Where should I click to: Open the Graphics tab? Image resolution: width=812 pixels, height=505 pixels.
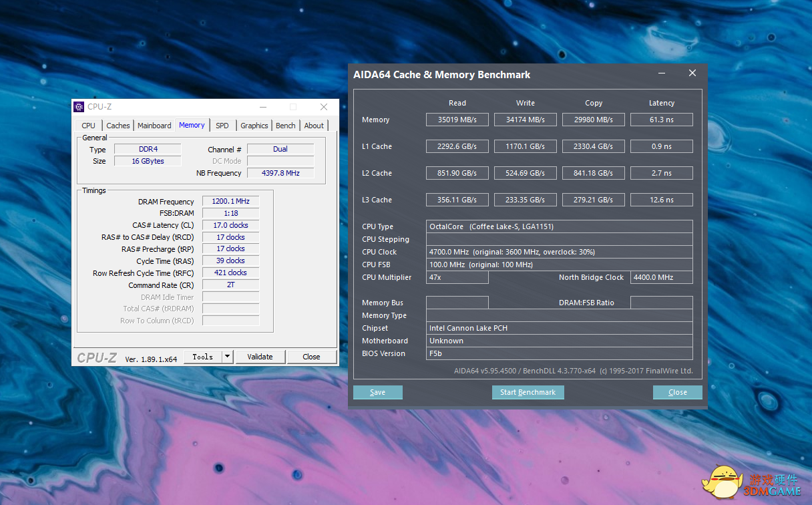254,126
